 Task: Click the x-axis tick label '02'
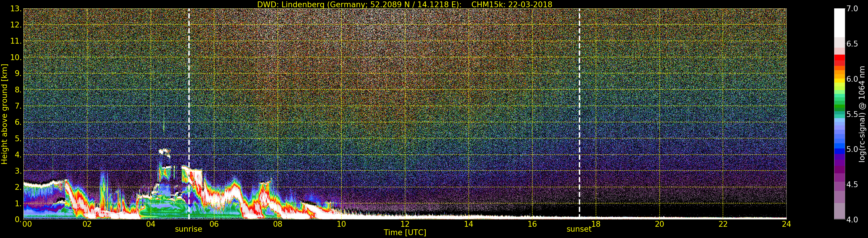(87, 224)
